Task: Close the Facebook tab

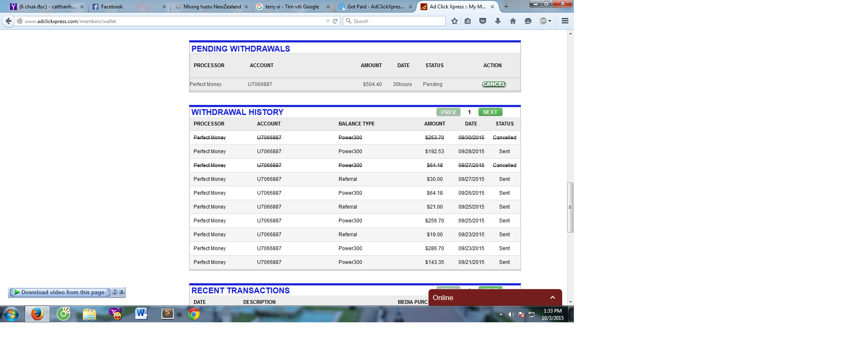Action: (164, 7)
